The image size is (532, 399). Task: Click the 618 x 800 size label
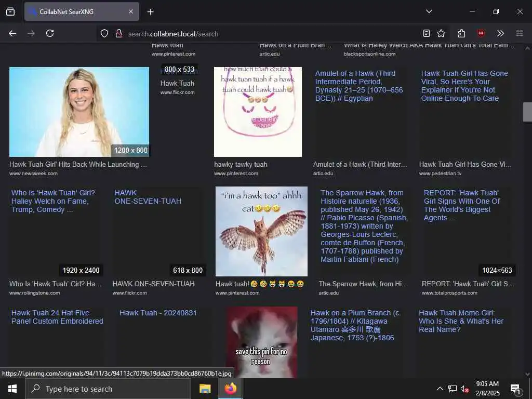coord(188,270)
